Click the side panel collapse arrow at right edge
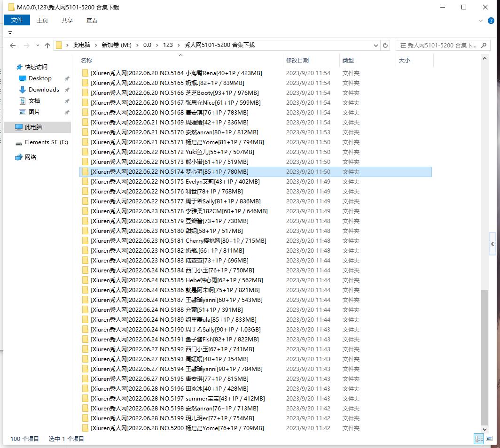 (x=492, y=244)
